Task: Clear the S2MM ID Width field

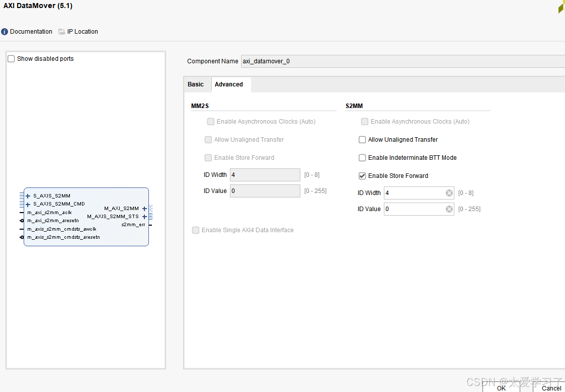Action: [x=449, y=193]
